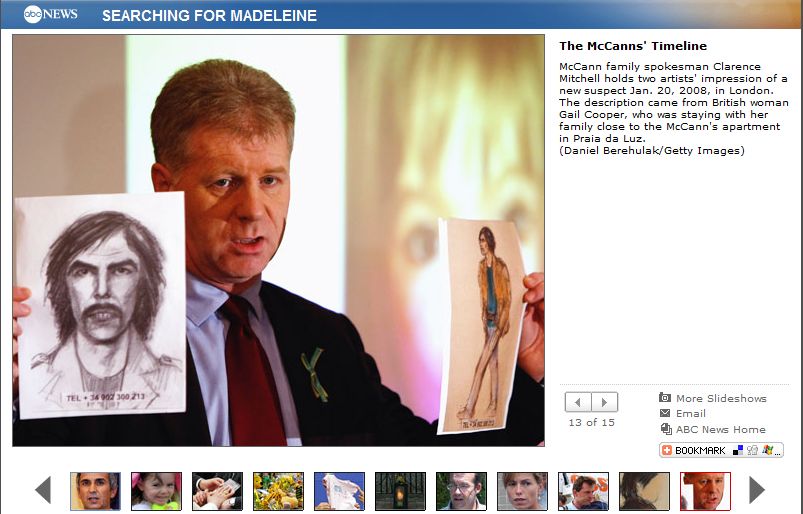Select the blonde woman portrait thumbnail
Screen dimensions: 803x514
pos(522,491)
